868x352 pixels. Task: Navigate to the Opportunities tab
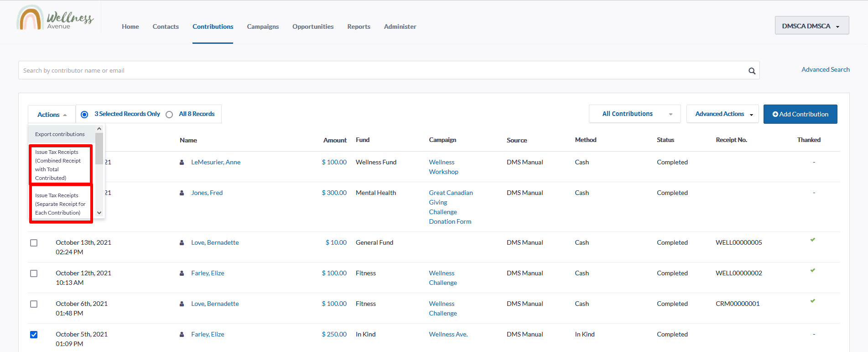point(313,26)
